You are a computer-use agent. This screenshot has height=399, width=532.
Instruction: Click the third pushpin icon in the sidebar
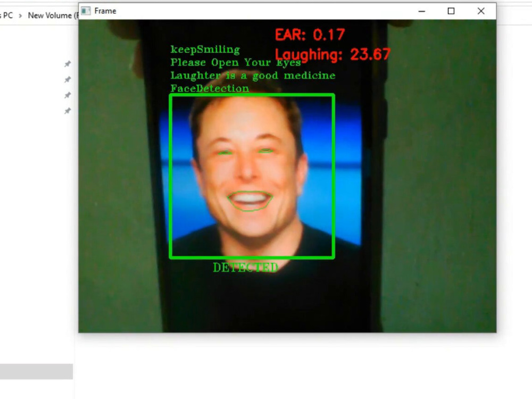coord(67,95)
